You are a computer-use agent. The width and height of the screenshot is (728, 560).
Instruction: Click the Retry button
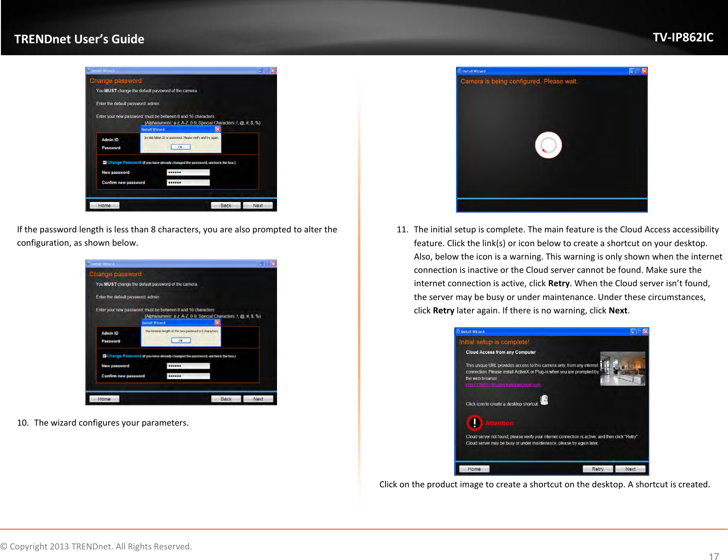(598, 469)
